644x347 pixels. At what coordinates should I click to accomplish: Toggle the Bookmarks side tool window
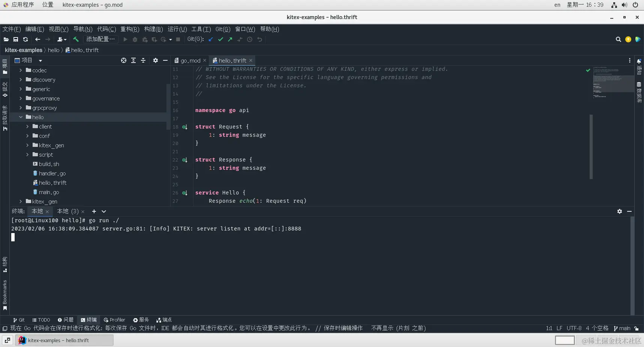pos(5,295)
